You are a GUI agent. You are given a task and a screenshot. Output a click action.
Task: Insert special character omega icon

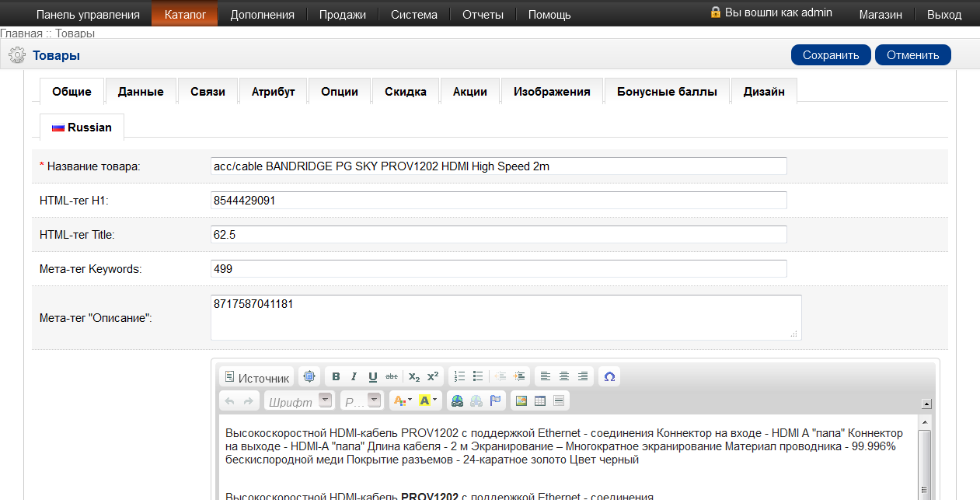click(x=609, y=376)
